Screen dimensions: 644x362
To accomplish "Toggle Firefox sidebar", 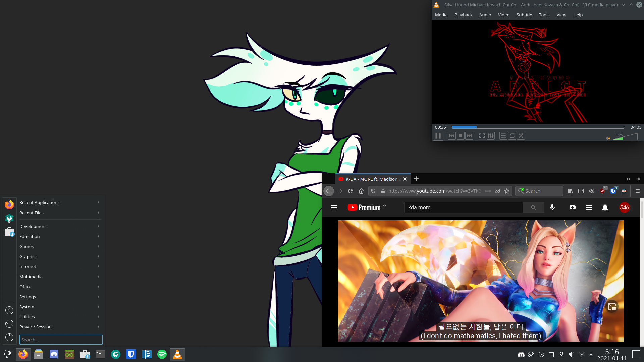I will pyautogui.click(x=581, y=191).
